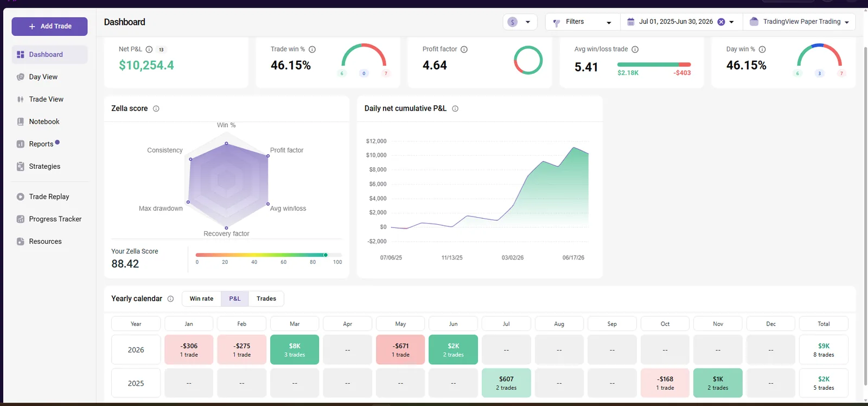Click the Progress Tracker icon
This screenshot has width=868, height=406.
[x=21, y=219]
